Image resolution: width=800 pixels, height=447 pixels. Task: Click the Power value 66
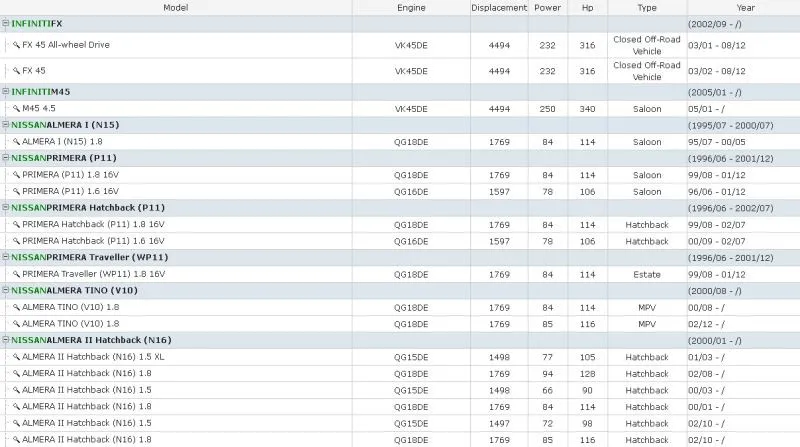tap(547, 390)
